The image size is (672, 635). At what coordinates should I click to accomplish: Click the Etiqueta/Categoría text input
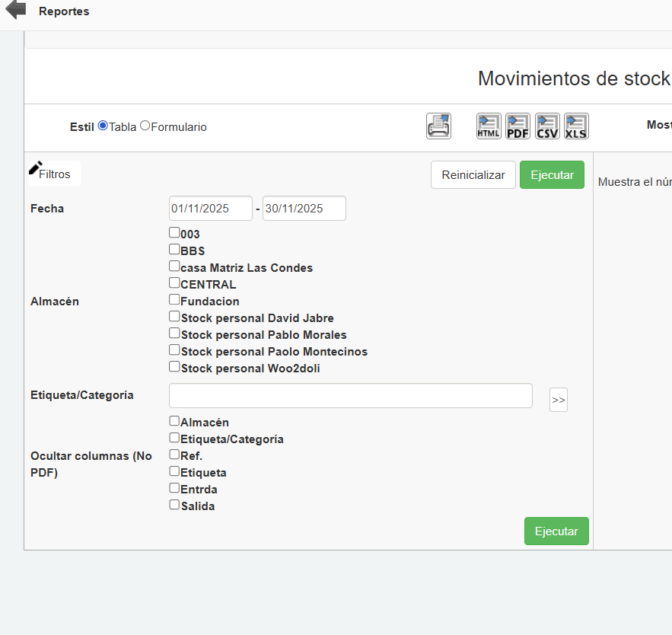[x=350, y=395]
